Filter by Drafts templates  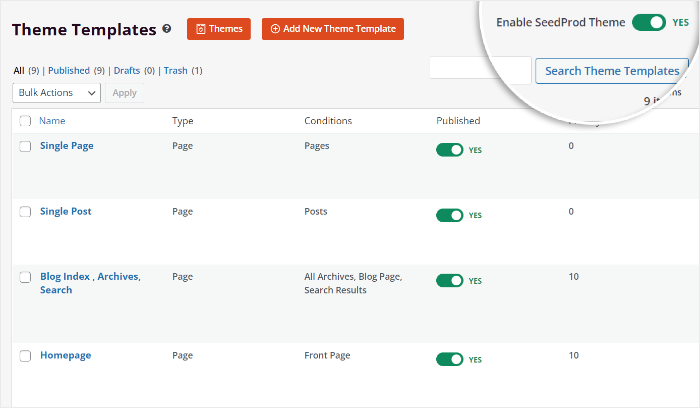[127, 71]
